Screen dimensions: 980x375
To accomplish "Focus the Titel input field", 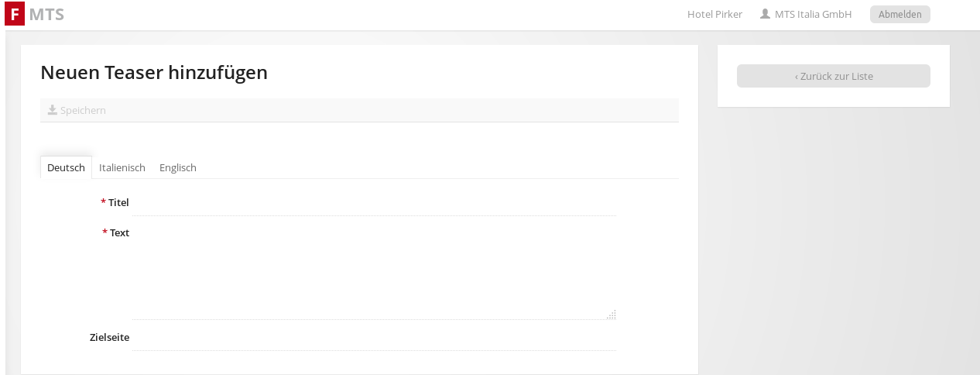I will coord(374,203).
